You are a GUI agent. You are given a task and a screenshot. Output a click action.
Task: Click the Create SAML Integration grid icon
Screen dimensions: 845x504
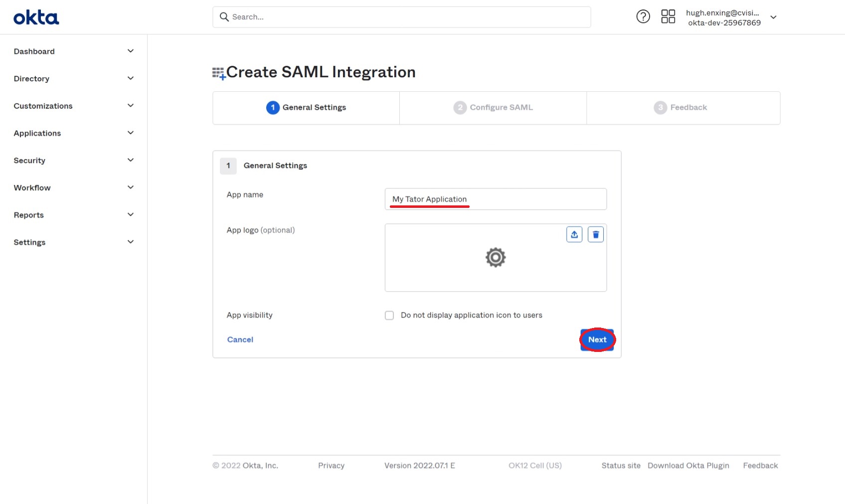[218, 74]
